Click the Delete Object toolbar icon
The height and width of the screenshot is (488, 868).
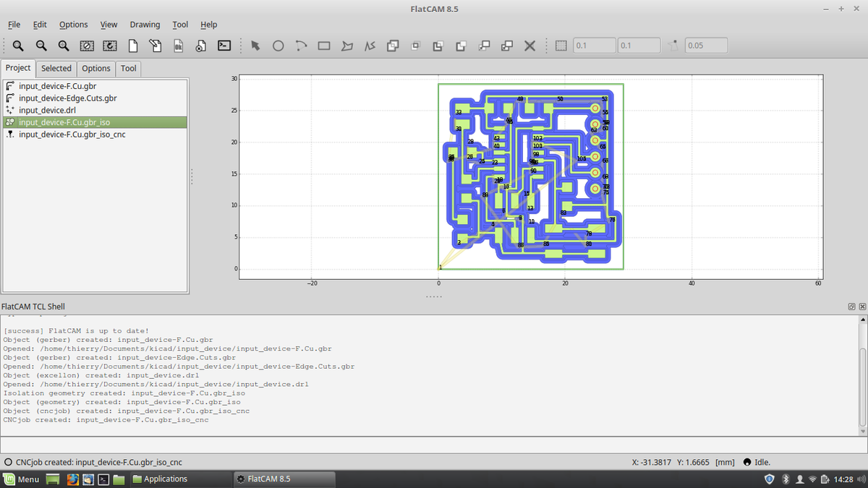point(201,46)
